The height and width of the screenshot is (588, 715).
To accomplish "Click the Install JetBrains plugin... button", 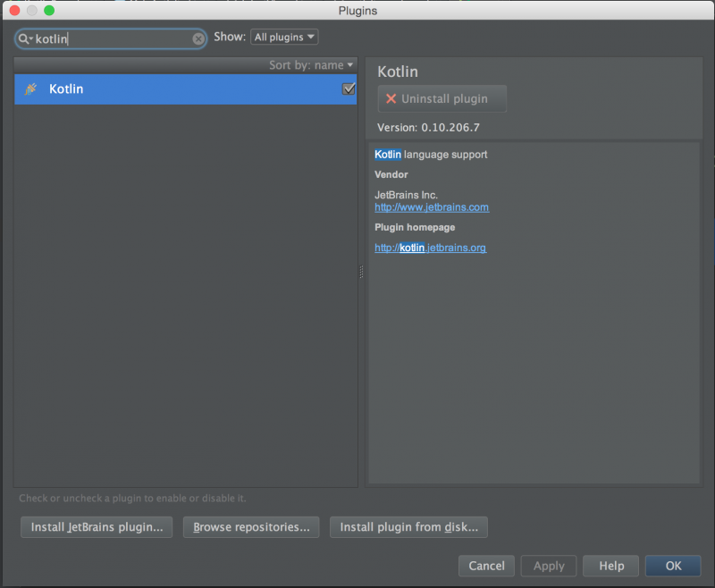I will coord(97,527).
